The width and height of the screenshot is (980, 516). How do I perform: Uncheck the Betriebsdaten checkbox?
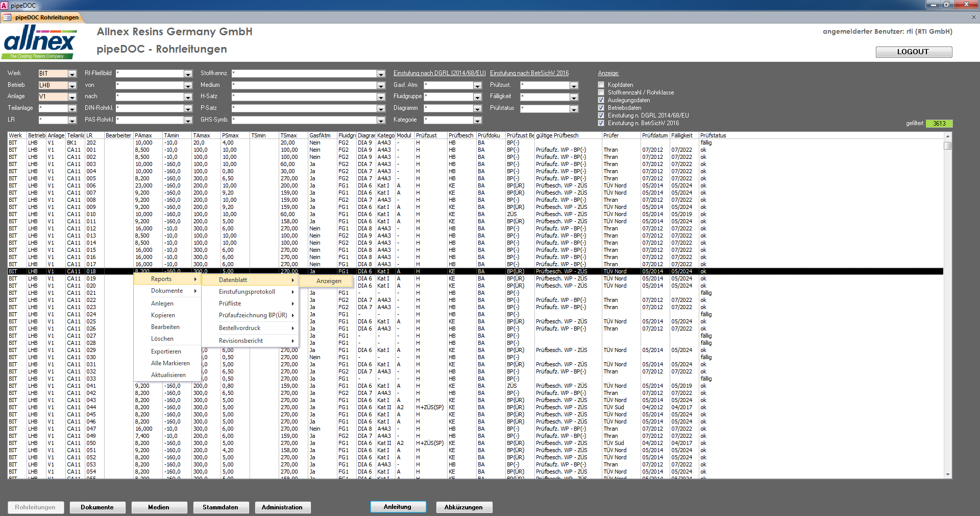pyautogui.click(x=601, y=108)
